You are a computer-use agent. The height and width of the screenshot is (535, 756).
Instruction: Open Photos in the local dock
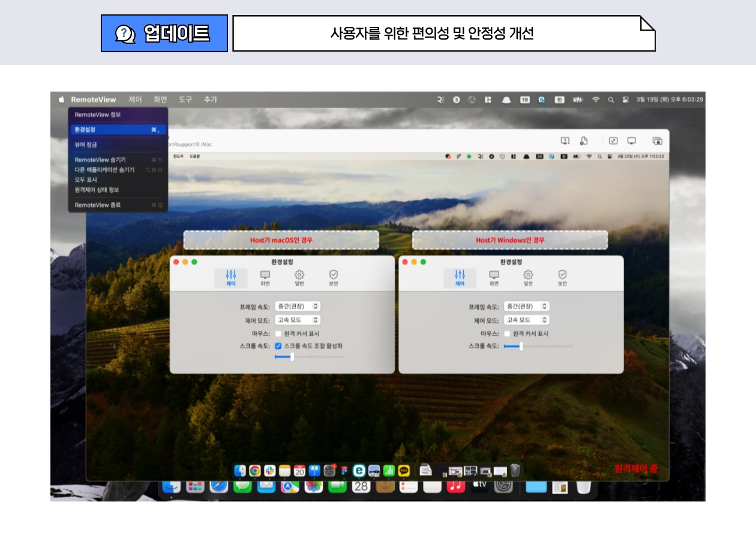pyautogui.click(x=314, y=487)
